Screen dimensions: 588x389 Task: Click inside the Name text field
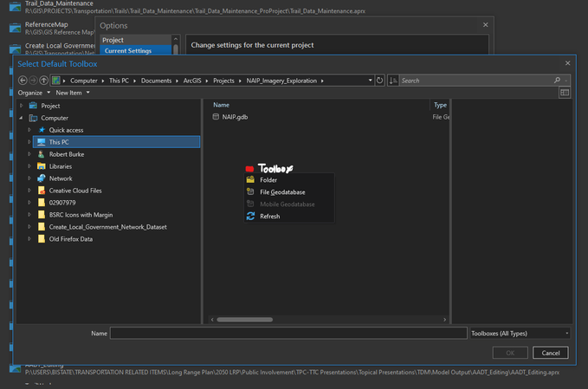click(x=288, y=333)
